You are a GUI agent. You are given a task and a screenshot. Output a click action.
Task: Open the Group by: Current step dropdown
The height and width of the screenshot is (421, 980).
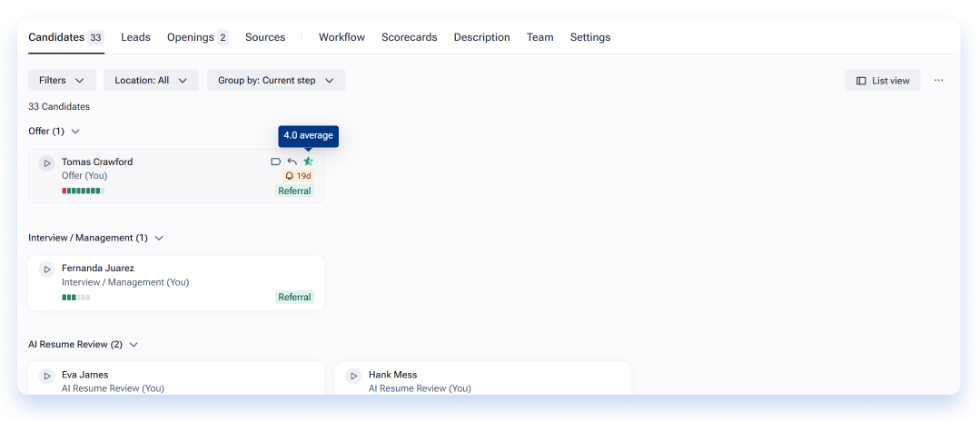(276, 81)
